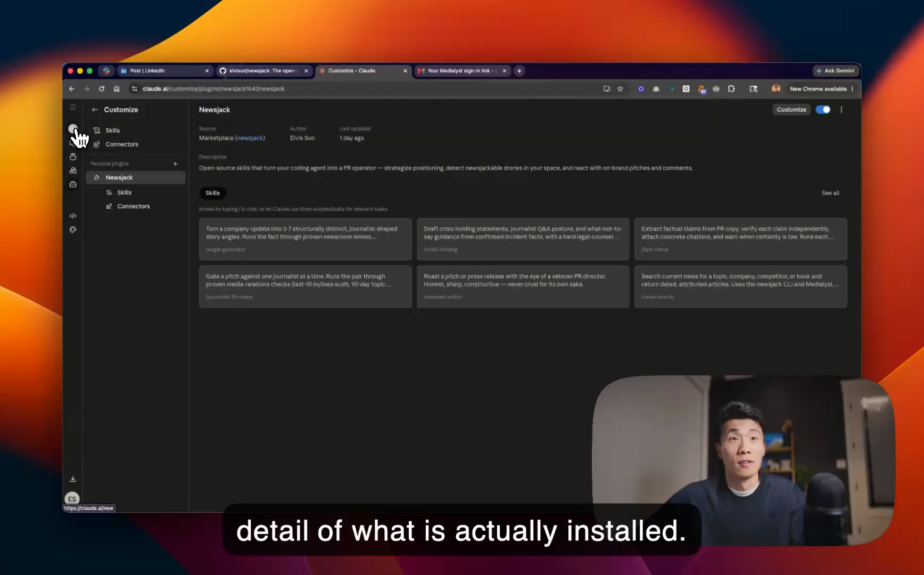Select Newsjack under Personal plugins
Viewport: 924px width, 575px height.
click(136, 178)
